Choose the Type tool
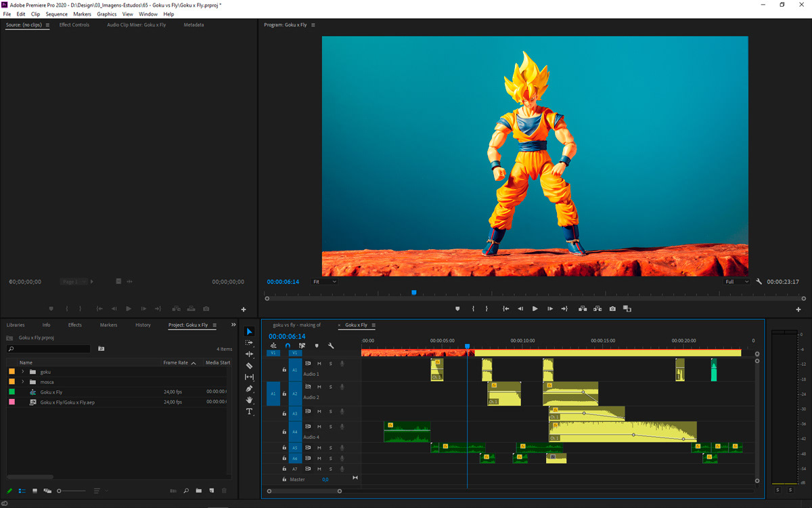812x508 pixels. point(249,412)
